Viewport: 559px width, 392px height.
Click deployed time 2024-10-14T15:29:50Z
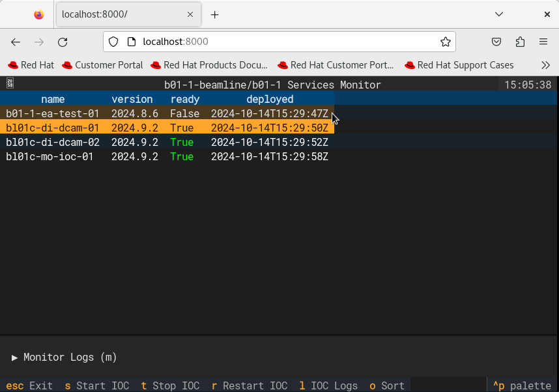point(270,128)
